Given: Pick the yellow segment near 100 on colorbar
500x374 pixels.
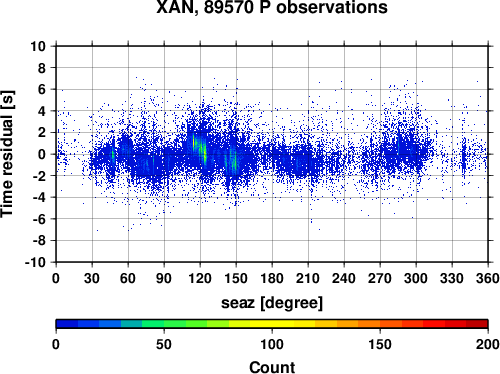Looking at the screenshot, I should pyautogui.click(x=272, y=324).
